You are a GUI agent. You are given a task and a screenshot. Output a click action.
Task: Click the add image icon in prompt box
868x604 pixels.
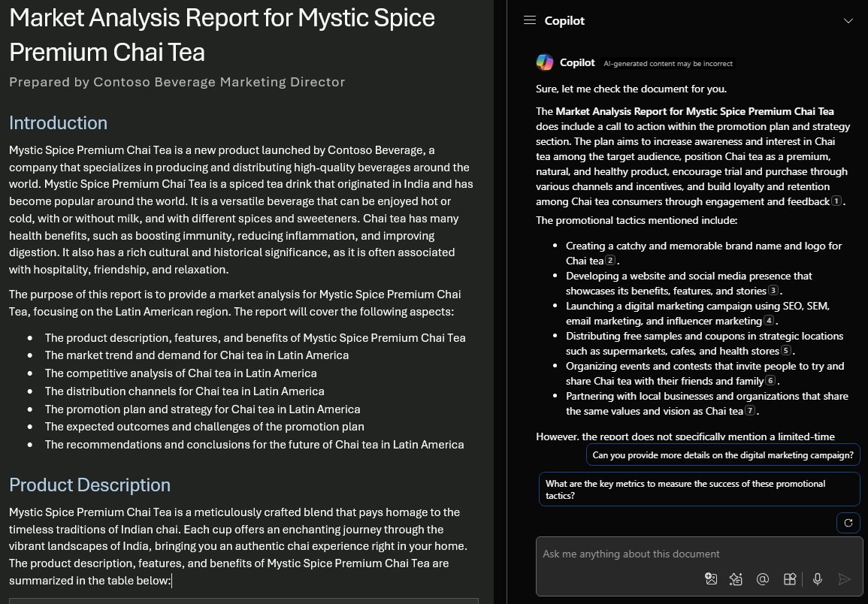pos(711,579)
